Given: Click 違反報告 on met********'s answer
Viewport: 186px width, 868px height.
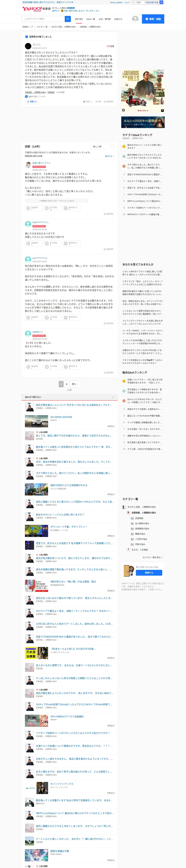Looking at the screenshot, I should click(108, 249).
